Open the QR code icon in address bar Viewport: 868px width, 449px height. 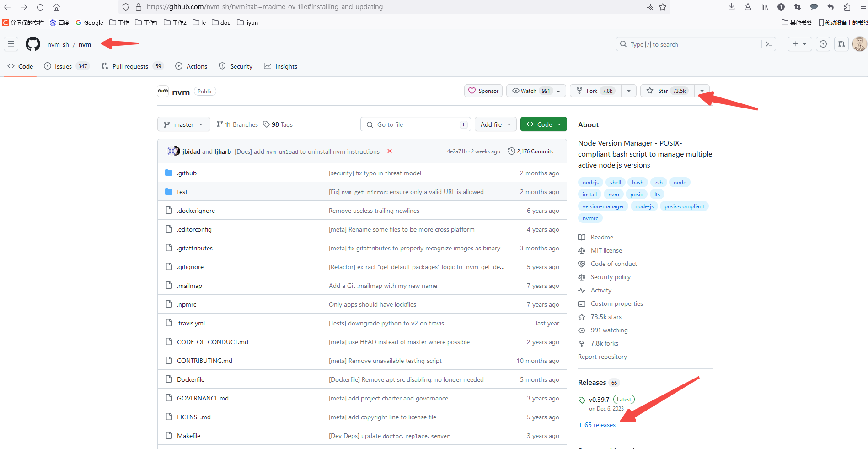(650, 7)
